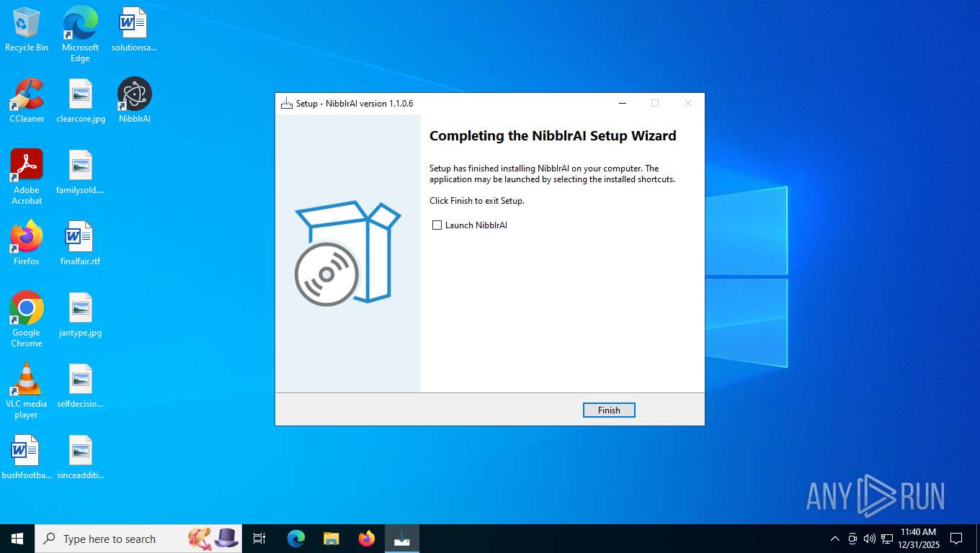Select the sinceadditi image file icon
Screen dimensions: 980x553
[81, 457]
